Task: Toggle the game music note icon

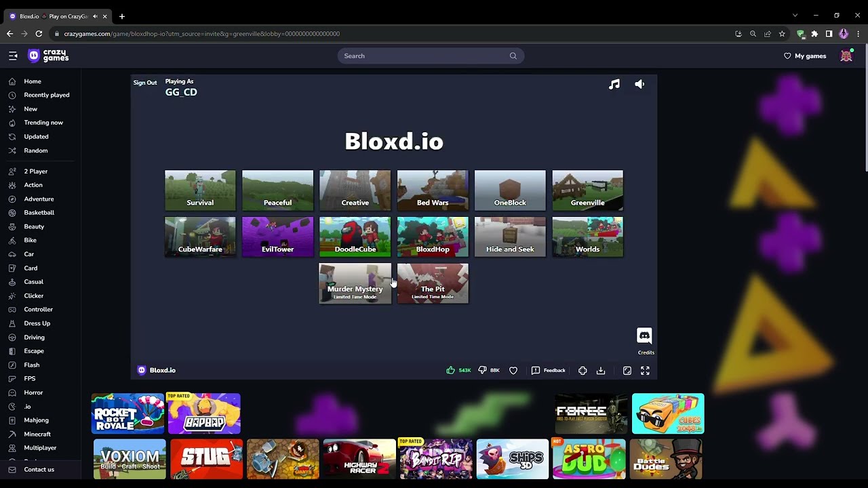Action: [614, 84]
